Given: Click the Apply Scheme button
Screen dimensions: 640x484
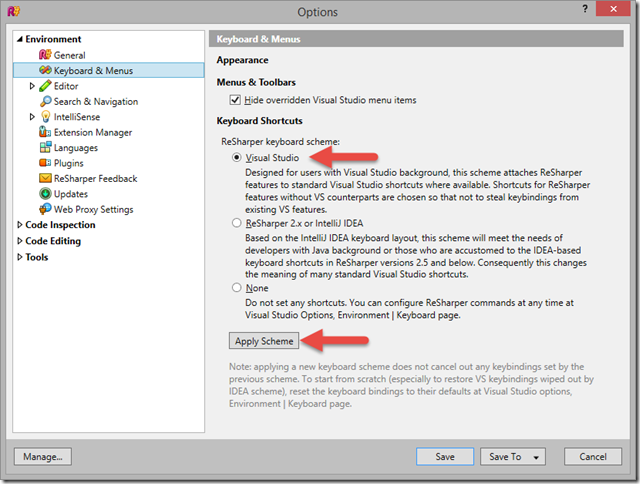Looking at the screenshot, I should (264, 341).
